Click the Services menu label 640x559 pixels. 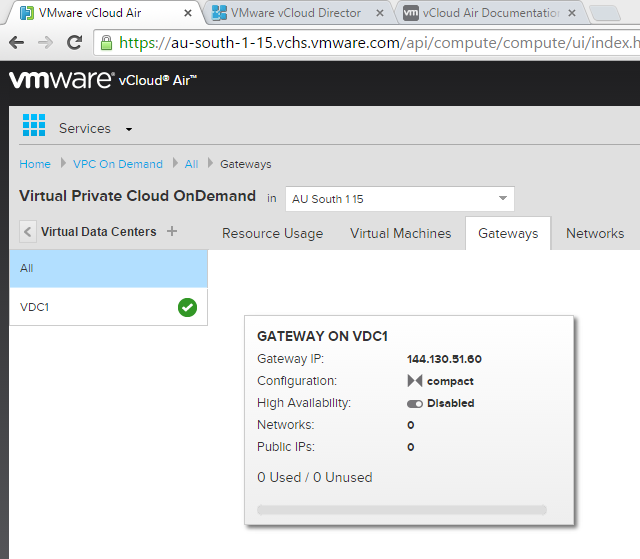click(85, 129)
